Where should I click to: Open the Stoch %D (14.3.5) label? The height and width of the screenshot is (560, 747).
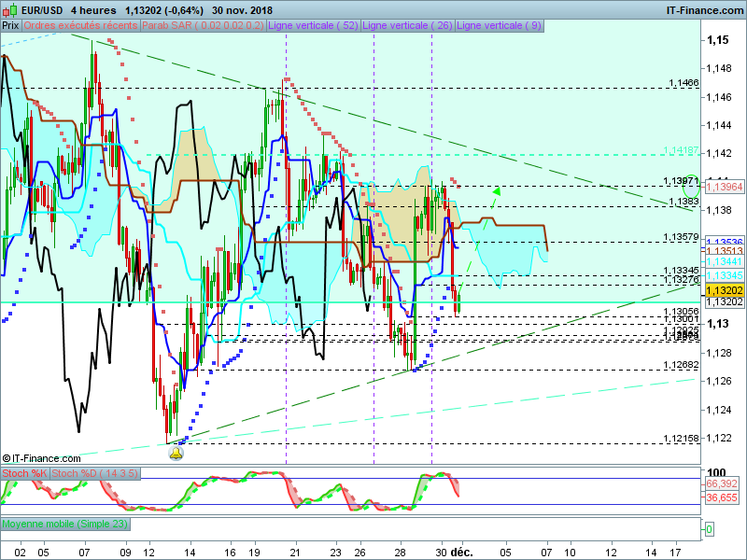[x=94, y=474]
